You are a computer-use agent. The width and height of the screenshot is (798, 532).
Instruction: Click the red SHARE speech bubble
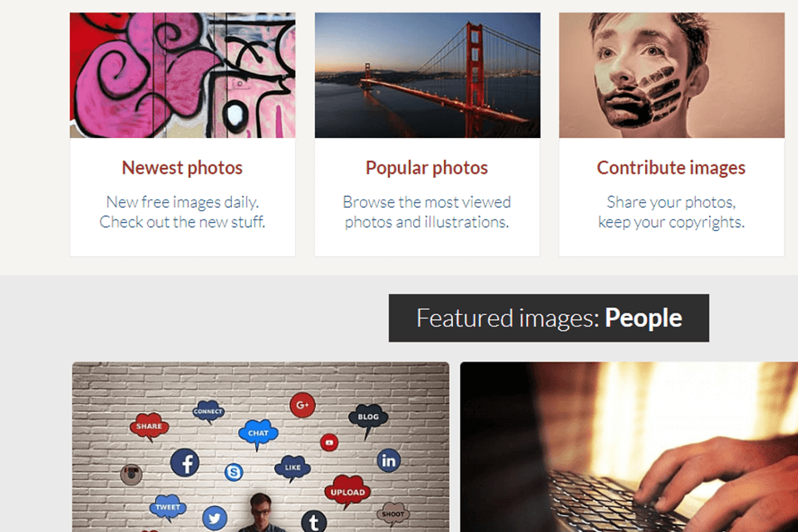click(x=149, y=426)
